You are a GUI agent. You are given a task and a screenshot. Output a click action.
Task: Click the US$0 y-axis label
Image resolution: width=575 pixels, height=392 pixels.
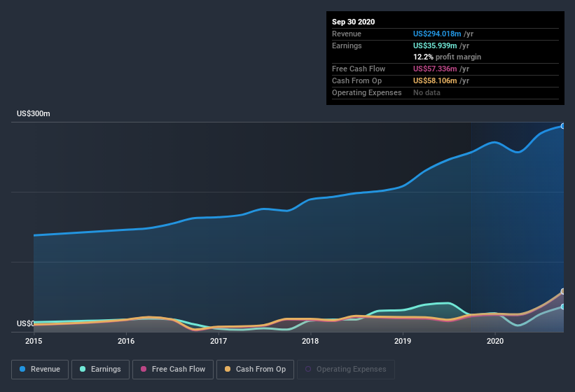tap(25, 323)
